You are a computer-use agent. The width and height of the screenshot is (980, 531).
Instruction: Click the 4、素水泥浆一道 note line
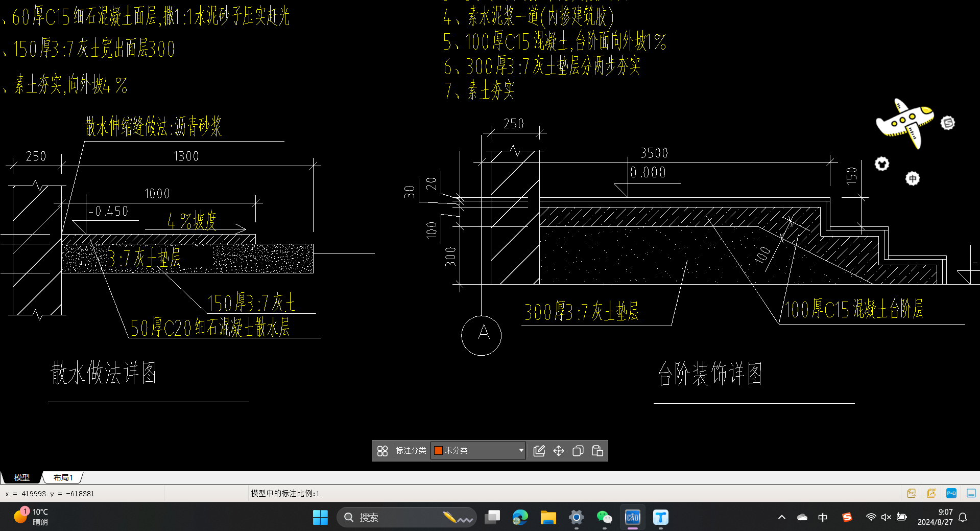coord(529,16)
